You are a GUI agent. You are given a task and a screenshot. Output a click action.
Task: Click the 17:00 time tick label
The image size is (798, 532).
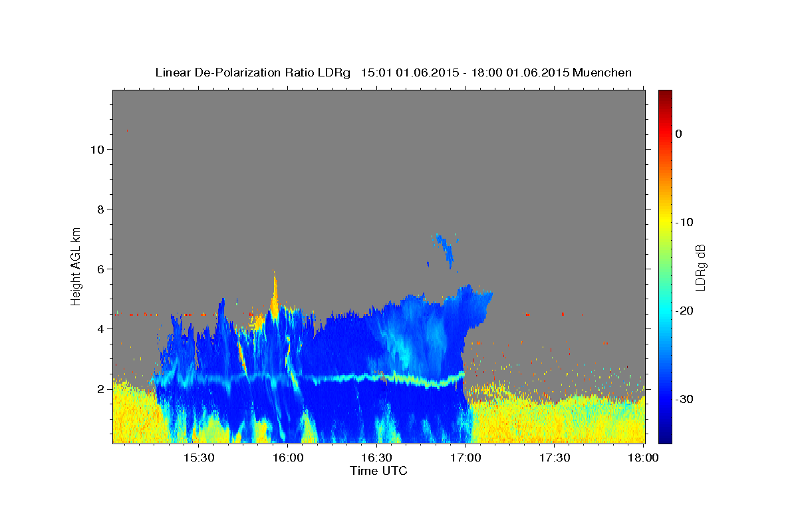pos(465,458)
